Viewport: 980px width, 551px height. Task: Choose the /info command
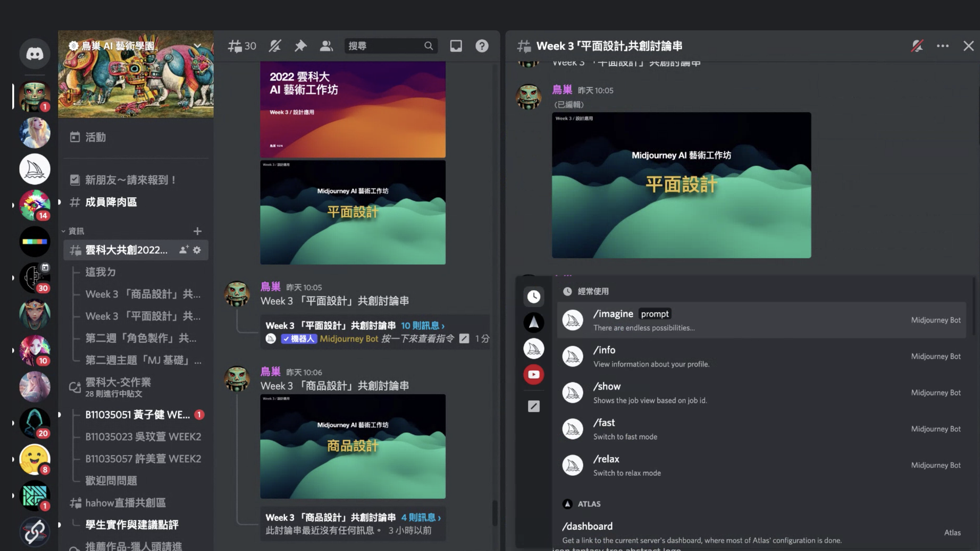click(761, 356)
